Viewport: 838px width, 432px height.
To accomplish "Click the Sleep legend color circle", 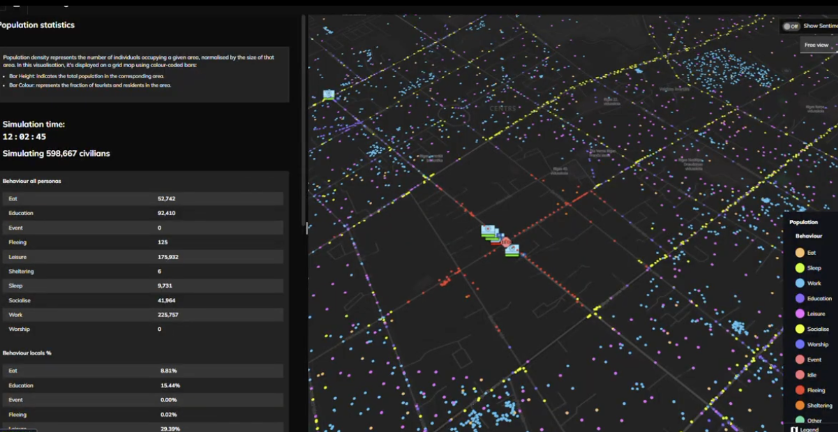I will tap(798, 268).
